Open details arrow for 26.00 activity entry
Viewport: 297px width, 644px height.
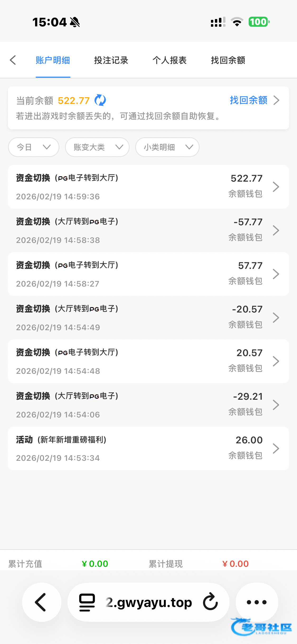[276, 448]
